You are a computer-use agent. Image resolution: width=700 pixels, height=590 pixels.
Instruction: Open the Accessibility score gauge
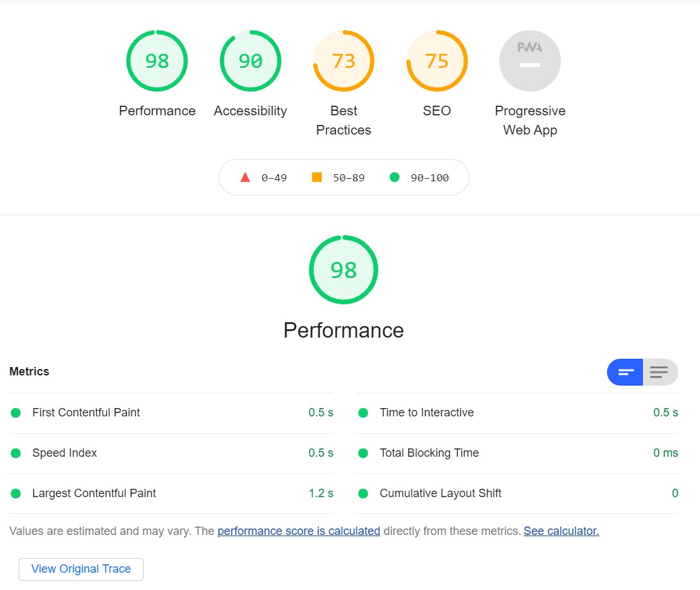[250, 61]
